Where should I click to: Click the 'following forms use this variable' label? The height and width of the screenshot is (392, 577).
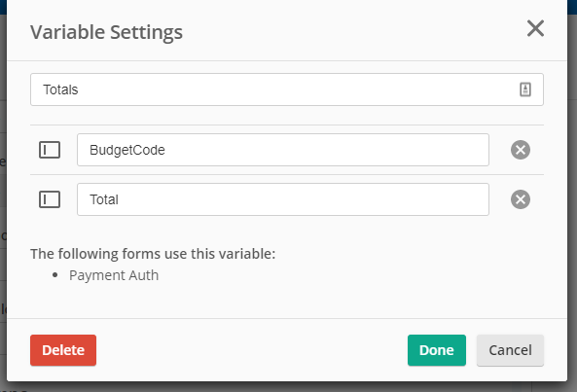pyautogui.click(x=153, y=254)
